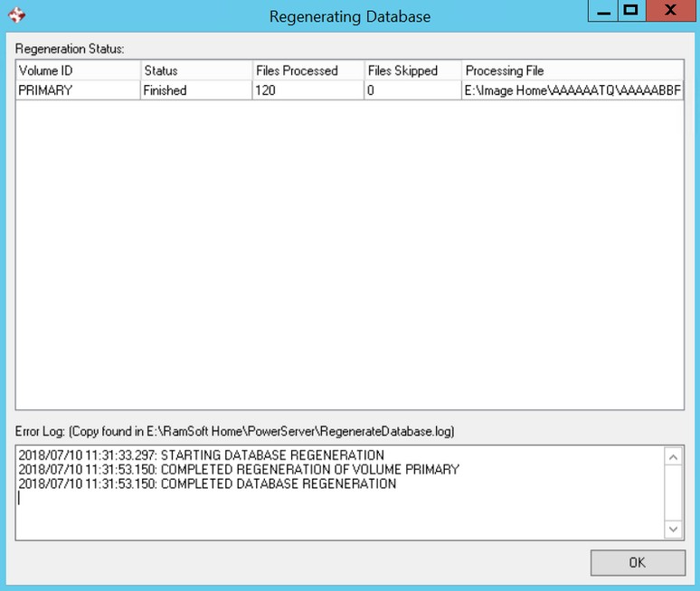Click the E:\Image Home processing file path
The height and width of the screenshot is (591, 700).
tap(572, 90)
